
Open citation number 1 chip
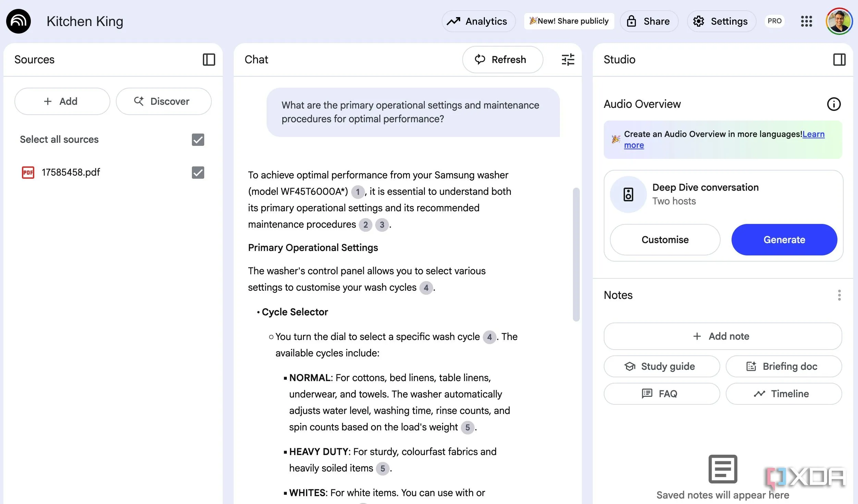point(358,192)
